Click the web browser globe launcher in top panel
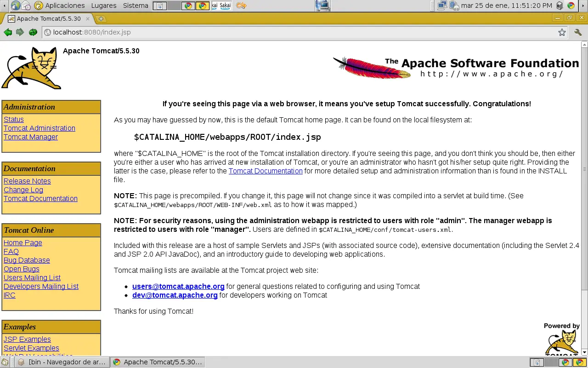This screenshot has height=368, width=588. [15, 6]
